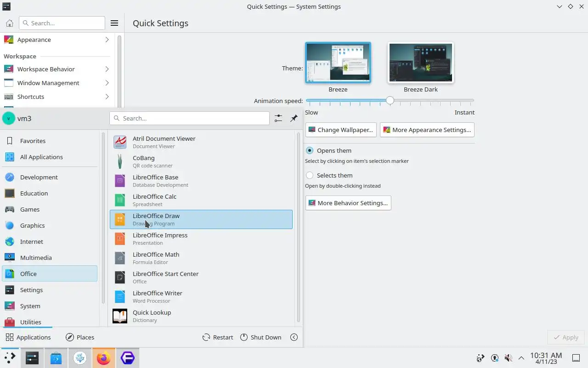
Task: Open the updates tray icon
Action: tap(495, 358)
